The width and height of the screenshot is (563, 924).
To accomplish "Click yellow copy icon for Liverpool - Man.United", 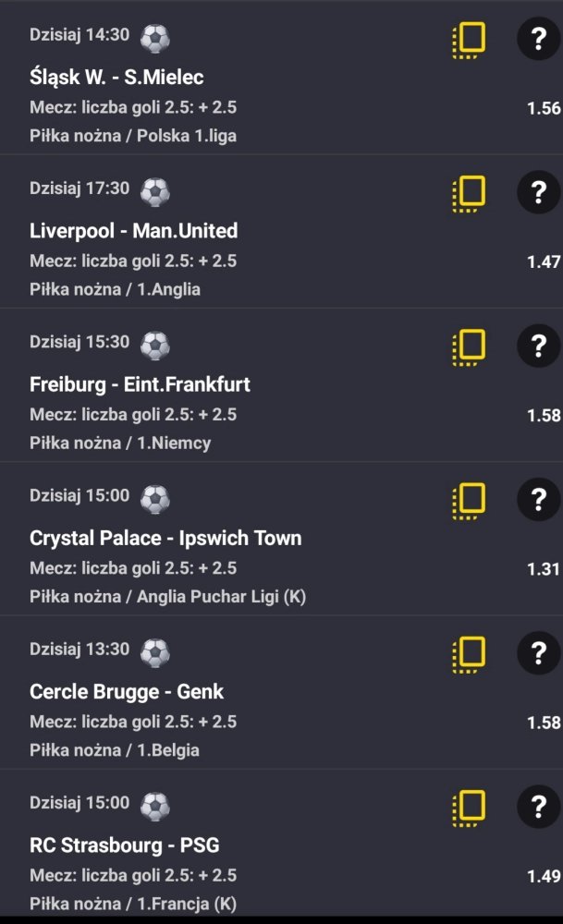I will tap(469, 193).
